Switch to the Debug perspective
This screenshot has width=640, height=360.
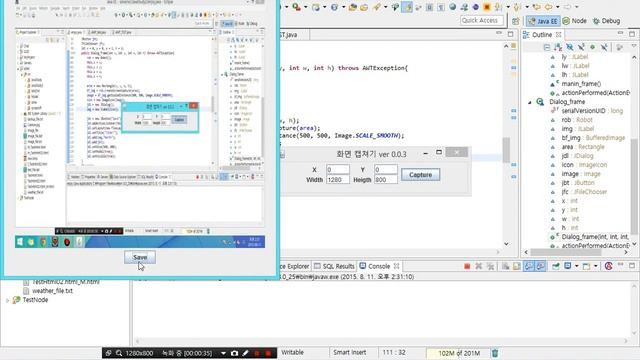[x=607, y=21]
